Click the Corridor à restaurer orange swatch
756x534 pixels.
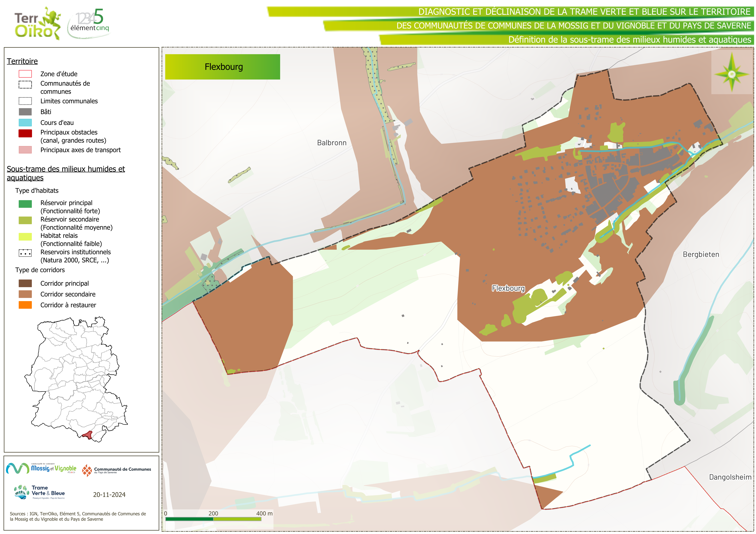tap(25, 305)
